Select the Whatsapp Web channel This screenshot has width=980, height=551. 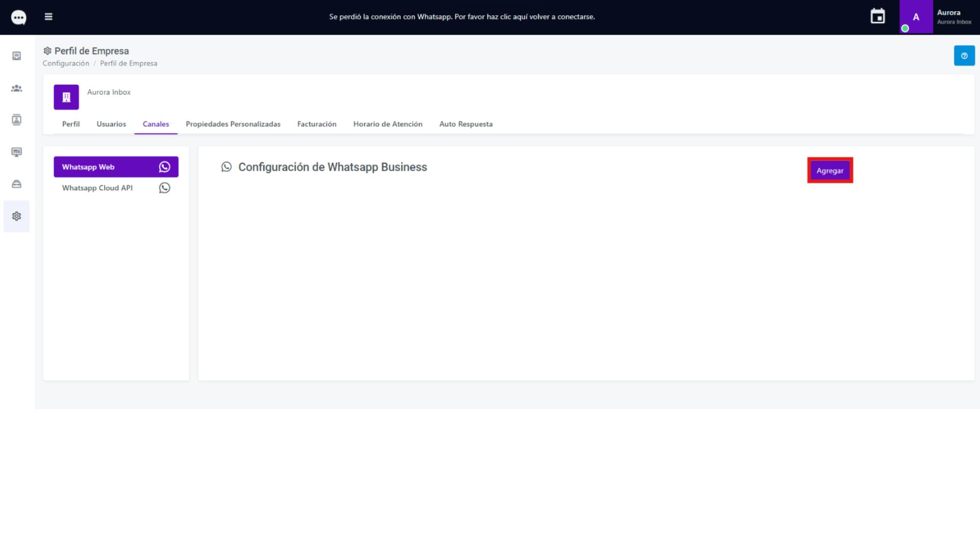(116, 167)
